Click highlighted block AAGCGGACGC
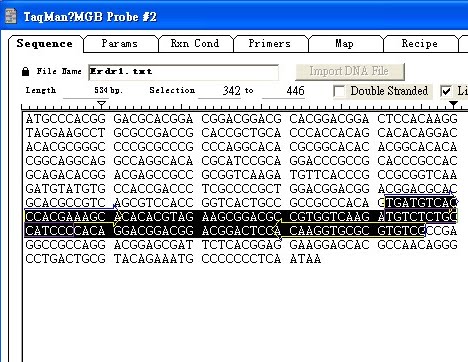 coord(241,217)
